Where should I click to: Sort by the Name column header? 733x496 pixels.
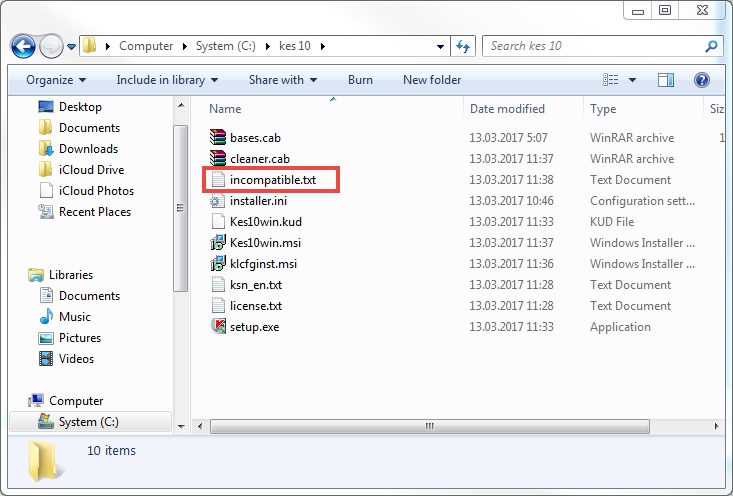(225, 109)
